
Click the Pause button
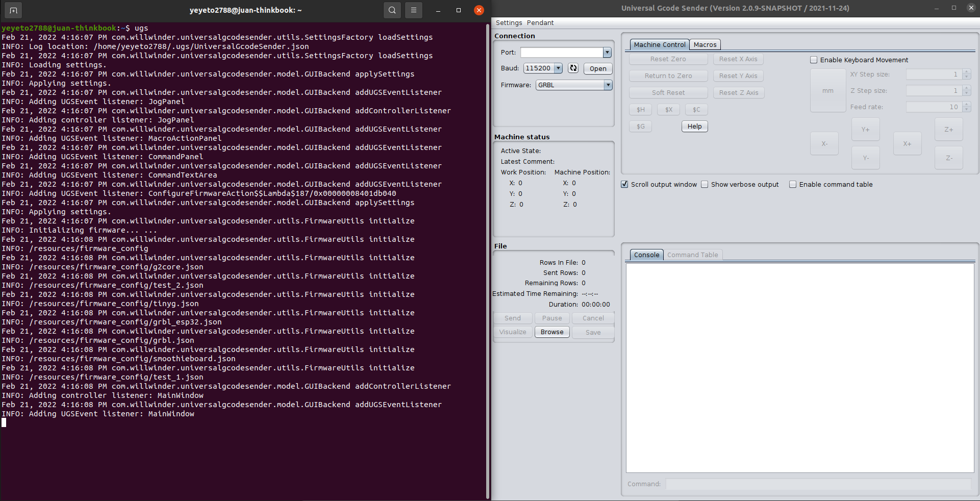[552, 318]
